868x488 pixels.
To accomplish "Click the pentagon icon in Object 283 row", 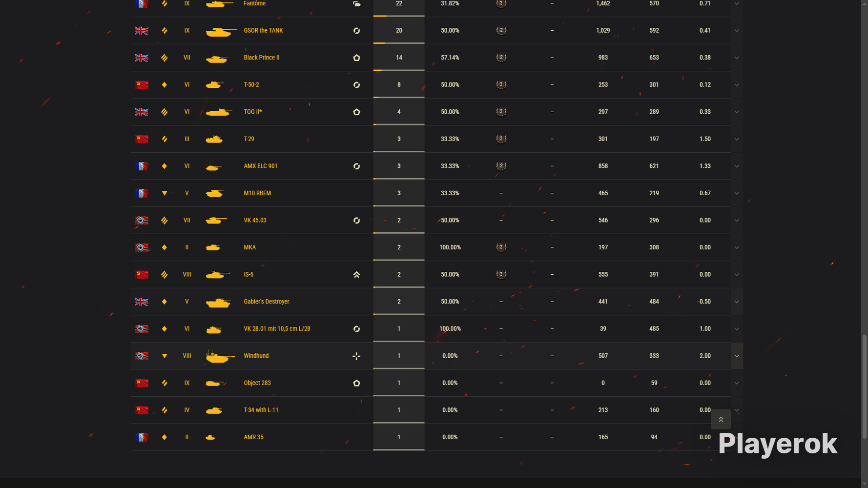I will [356, 383].
